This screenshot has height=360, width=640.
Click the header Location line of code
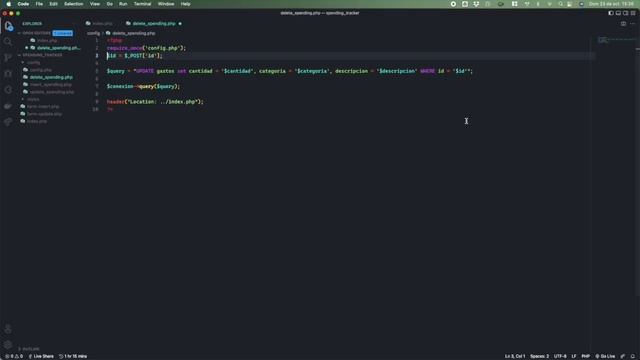pos(155,102)
